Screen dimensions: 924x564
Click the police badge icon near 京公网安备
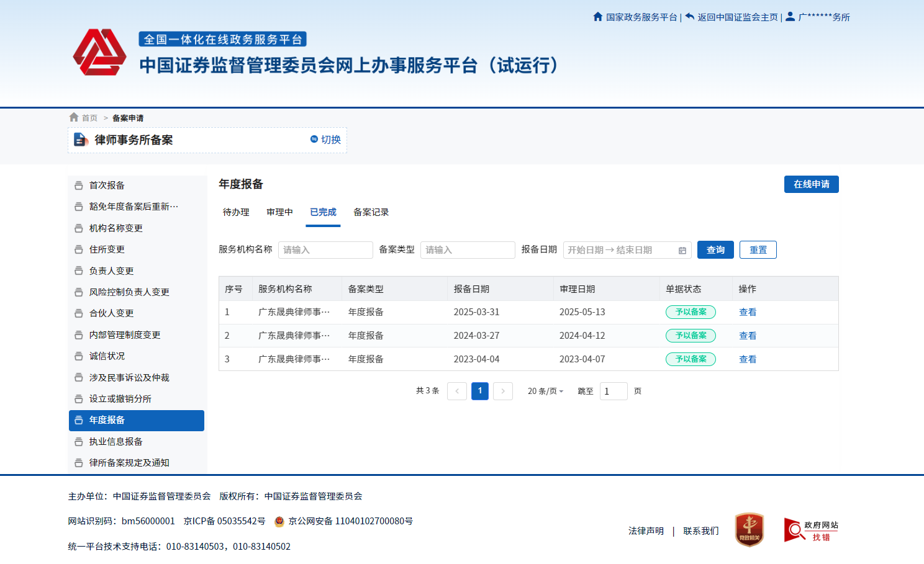point(279,521)
